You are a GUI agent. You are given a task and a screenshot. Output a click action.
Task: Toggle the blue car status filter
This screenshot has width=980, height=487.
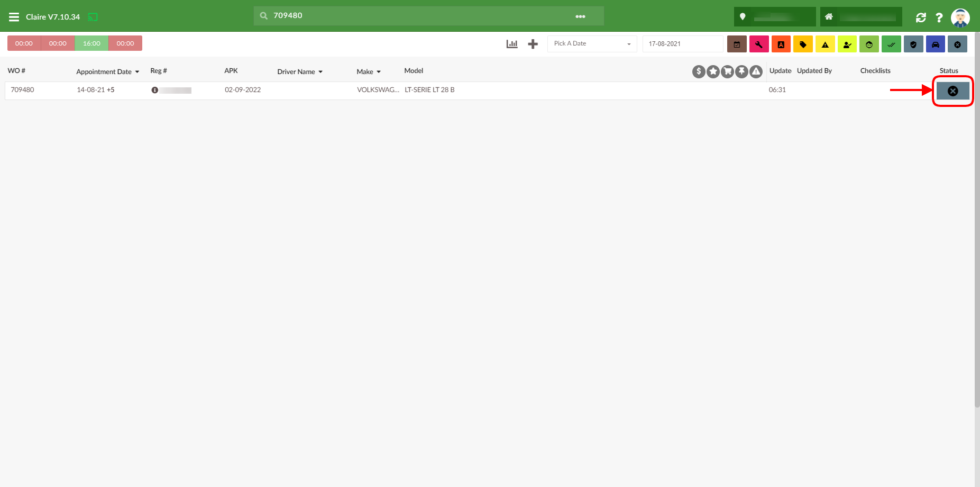[x=936, y=44]
